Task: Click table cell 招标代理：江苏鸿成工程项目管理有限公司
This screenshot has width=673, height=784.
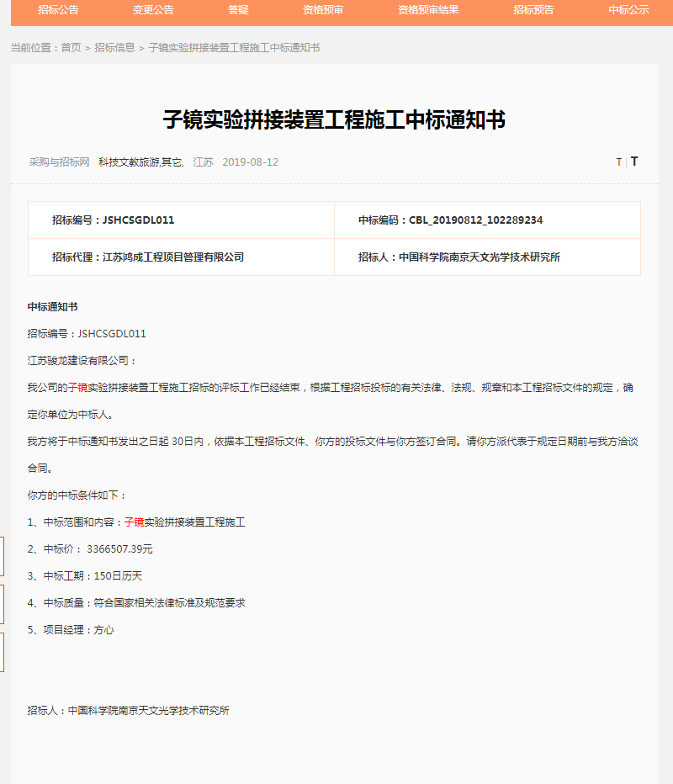Action: coord(181,257)
